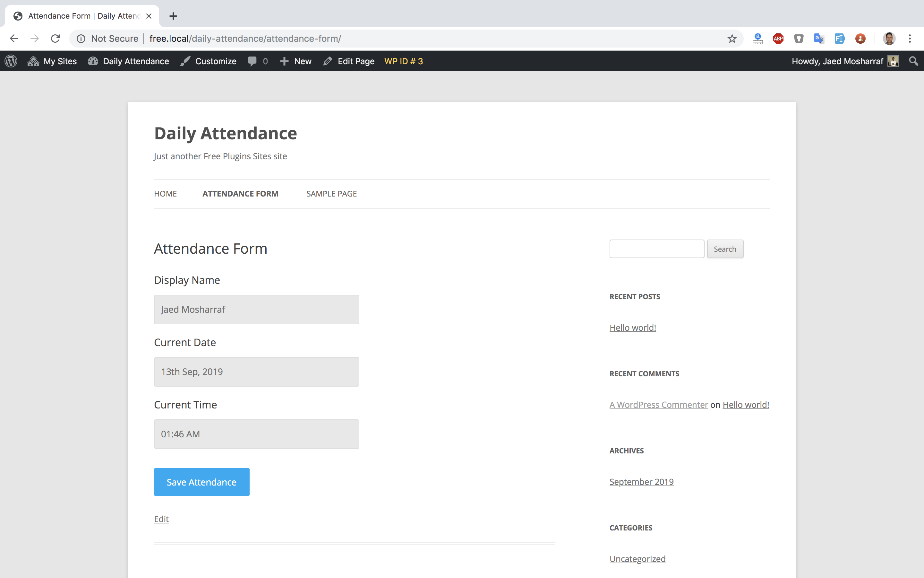The width and height of the screenshot is (924, 578).
Task: Click the Current Date field
Action: coord(257,372)
